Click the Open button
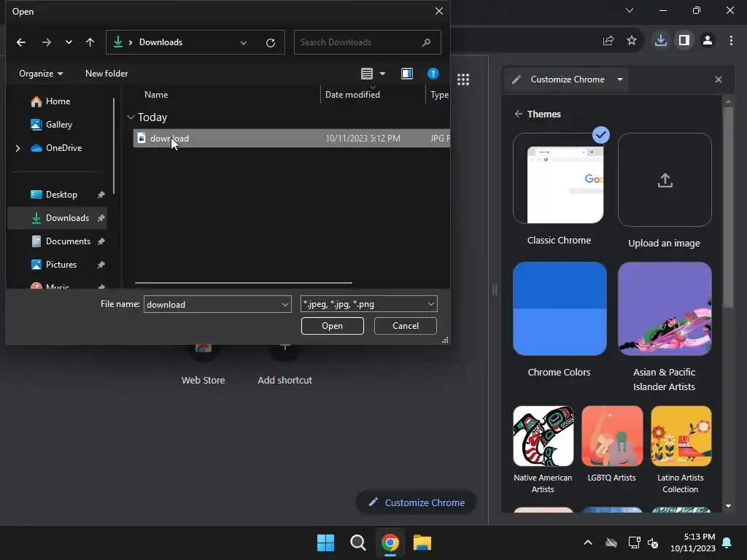747x560 pixels. click(332, 326)
